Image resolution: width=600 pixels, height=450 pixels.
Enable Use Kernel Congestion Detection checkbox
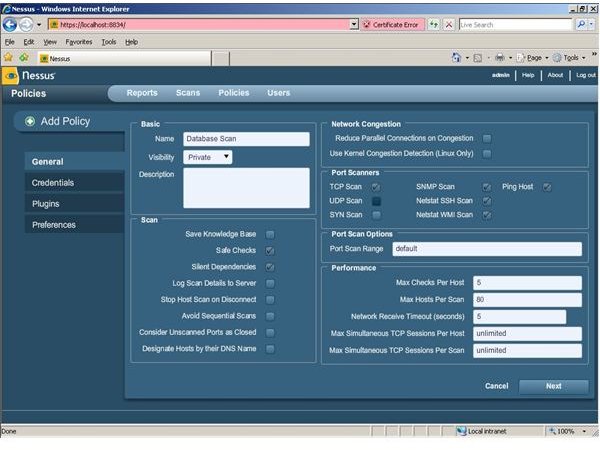487,154
